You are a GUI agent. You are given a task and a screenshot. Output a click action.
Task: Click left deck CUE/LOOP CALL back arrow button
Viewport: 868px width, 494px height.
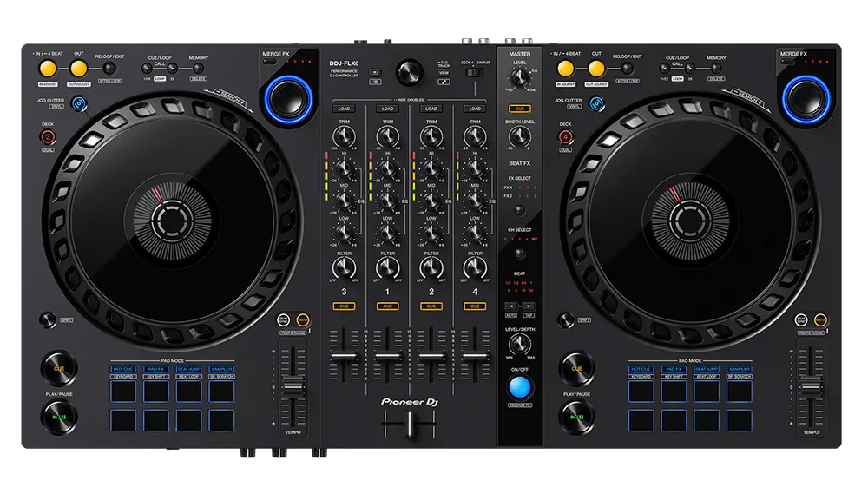(x=147, y=69)
